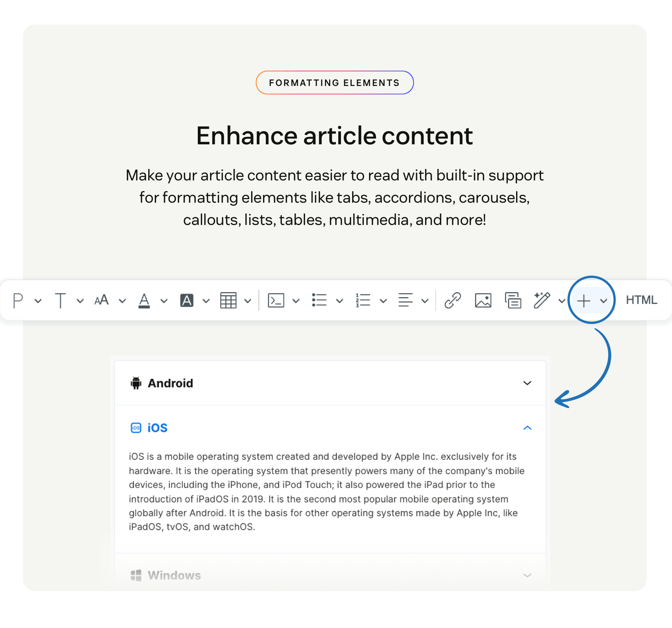672x628 pixels.
Task: Click the Android accordion title
Action: click(170, 383)
